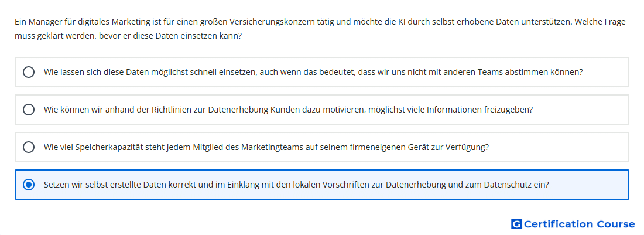The image size is (644, 235).
Task: Pick the radio button beside 'Wie viel Speicherkapazität'
Action: [x=29, y=147]
